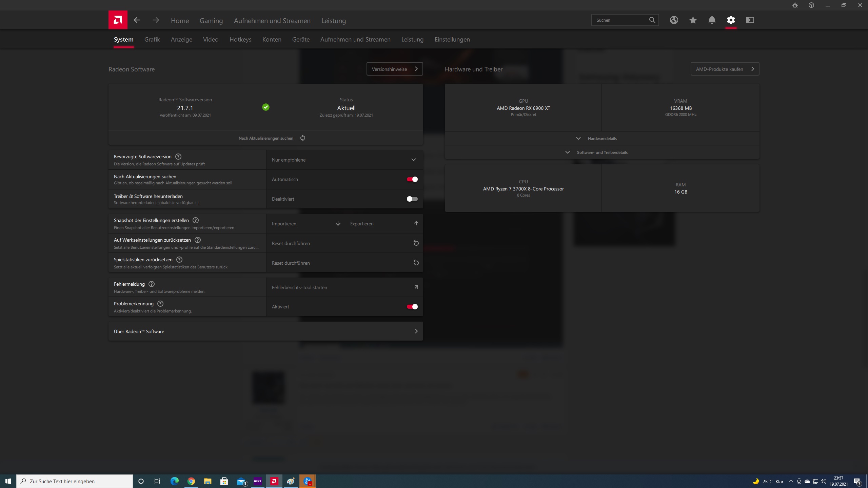The height and width of the screenshot is (488, 868).
Task: Go back with the left arrow
Action: click(x=137, y=20)
